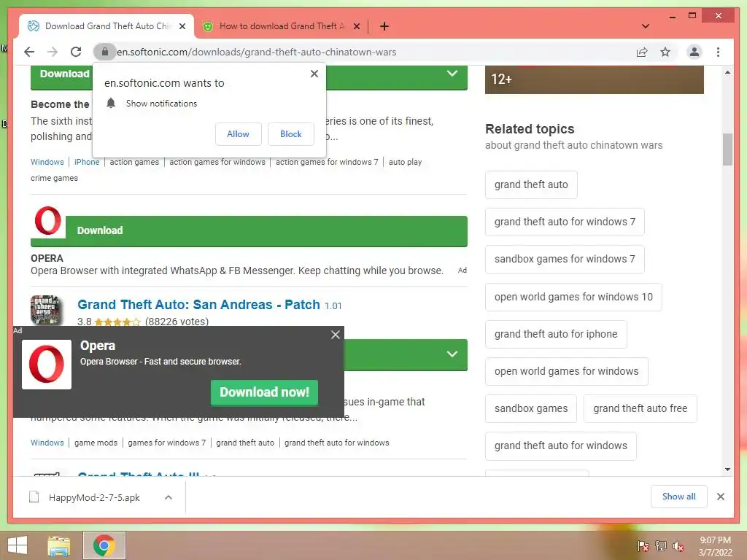
Task: Click the taskbar clock showing 9:07 PM
Action: tap(715, 546)
